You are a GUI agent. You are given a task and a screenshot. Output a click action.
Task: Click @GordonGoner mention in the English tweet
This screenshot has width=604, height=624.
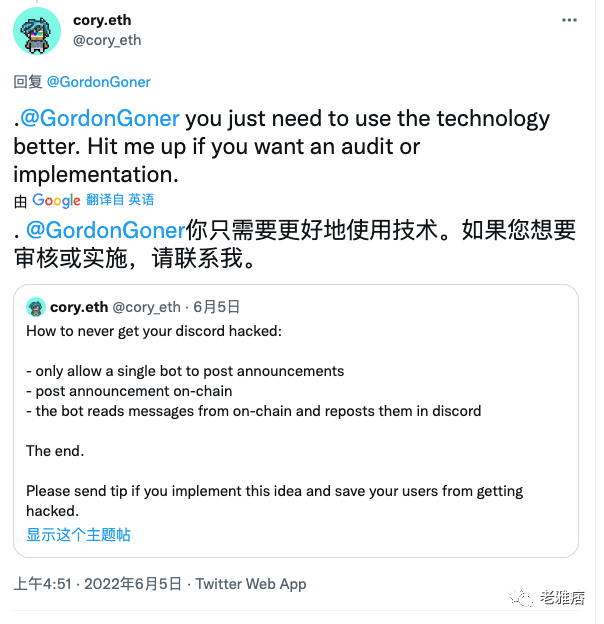point(100,119)
